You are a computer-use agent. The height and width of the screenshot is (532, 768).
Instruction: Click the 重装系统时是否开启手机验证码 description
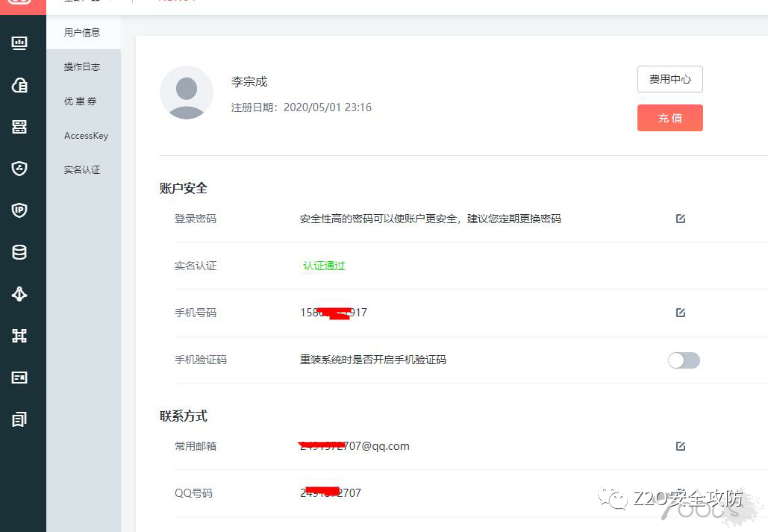372,360
